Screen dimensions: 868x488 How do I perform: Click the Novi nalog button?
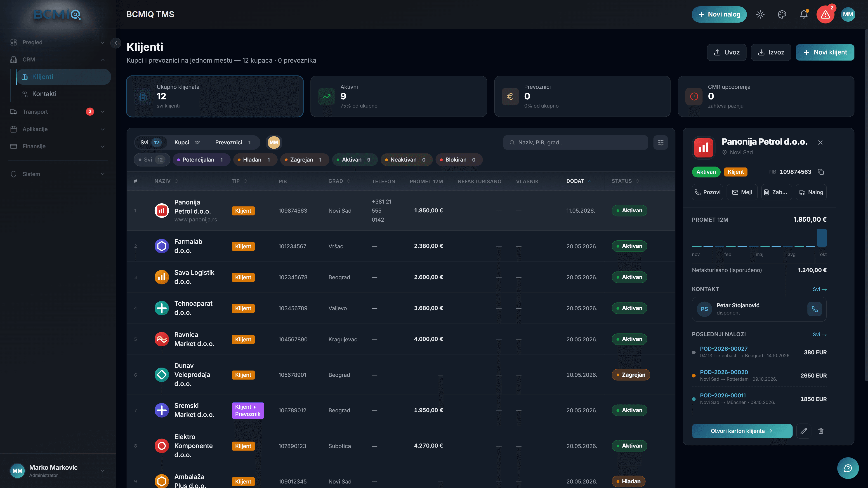coord(719,14)
